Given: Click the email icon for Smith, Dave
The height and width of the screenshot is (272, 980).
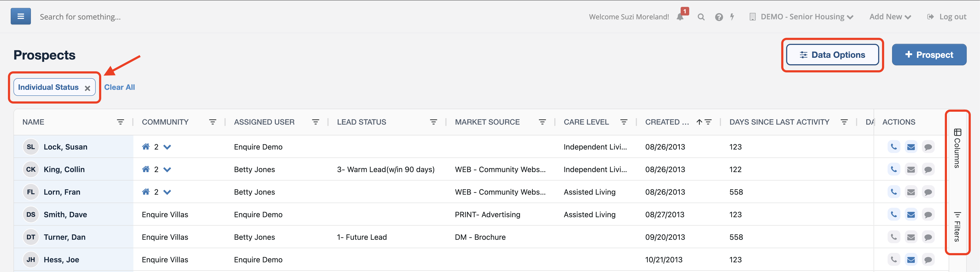Looking at the screenshot, I should point(911,214).
